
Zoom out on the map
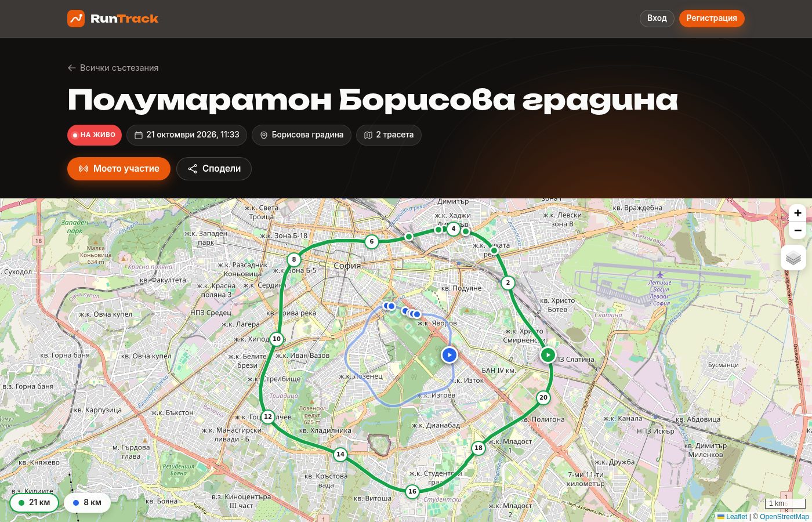point(797,230)
